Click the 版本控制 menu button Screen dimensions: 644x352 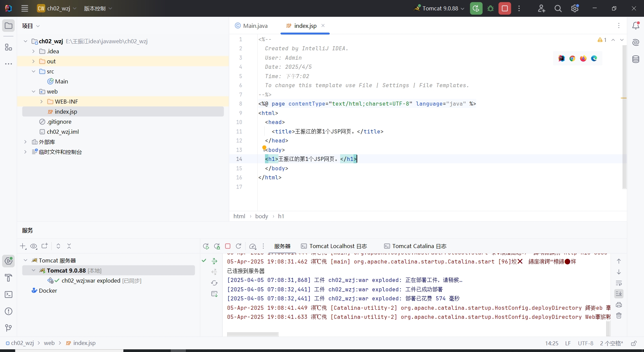point(98,8)
